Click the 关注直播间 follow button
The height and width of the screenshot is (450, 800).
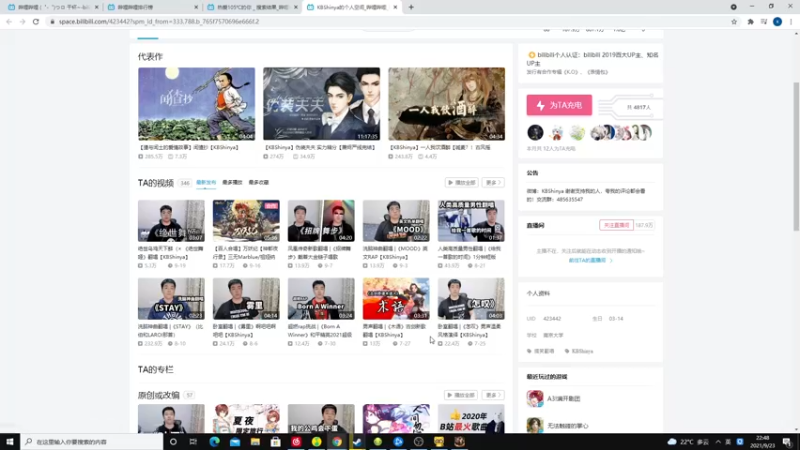616,225
